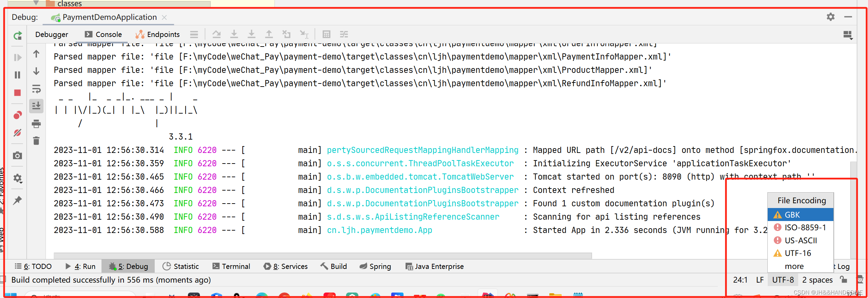Move up the stack trace with up arrow

[36, 54]
